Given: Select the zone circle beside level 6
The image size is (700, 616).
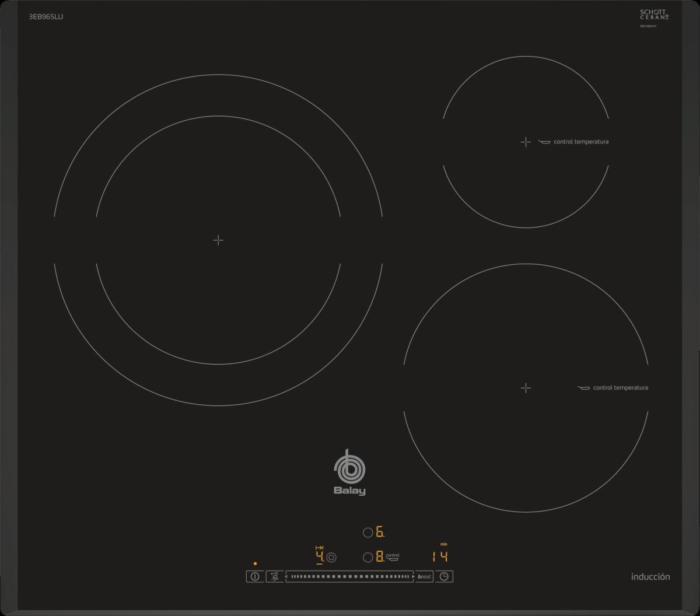Looking at the screenshot, I should pos(367,532).
